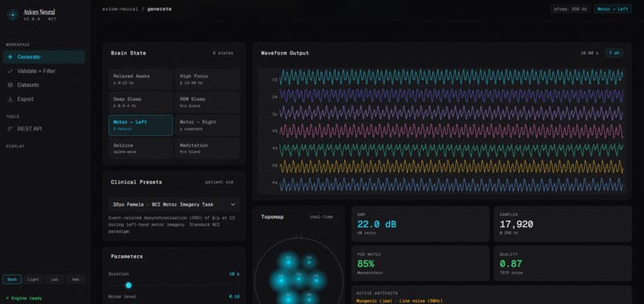Screen dimensions: 644x304
Task: Click the F3 electrode on topomap
Action: pyautogui.click(x=288, y=262)
